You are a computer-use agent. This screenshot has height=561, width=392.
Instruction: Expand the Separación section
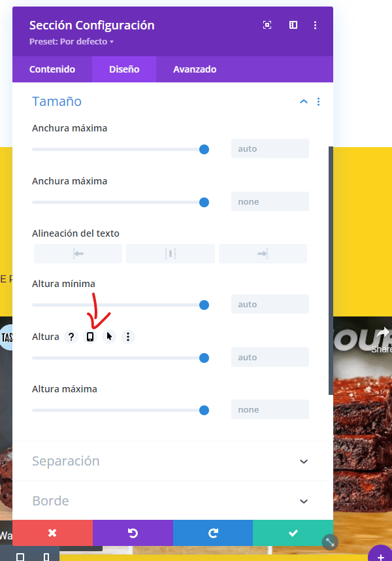tap(171, 461)
